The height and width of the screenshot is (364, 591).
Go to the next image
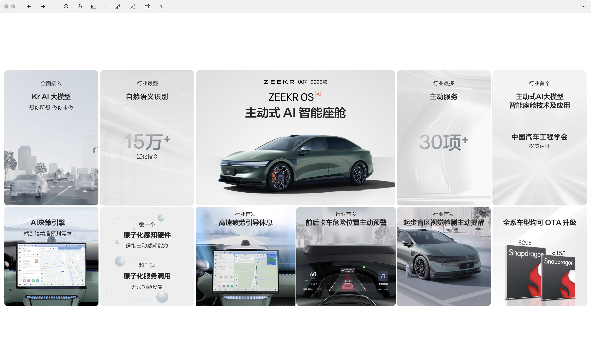pyautogui.click(x=43, y=6)
